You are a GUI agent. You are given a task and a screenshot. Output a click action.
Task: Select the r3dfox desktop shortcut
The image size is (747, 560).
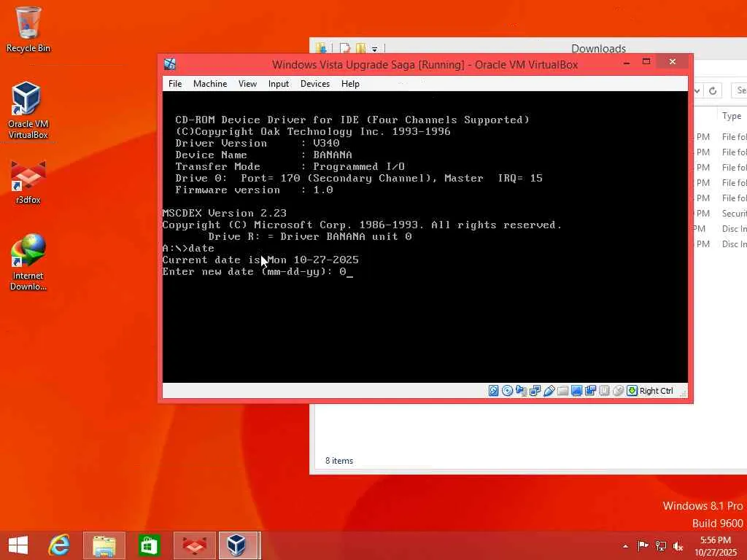[x=28, y=183]
